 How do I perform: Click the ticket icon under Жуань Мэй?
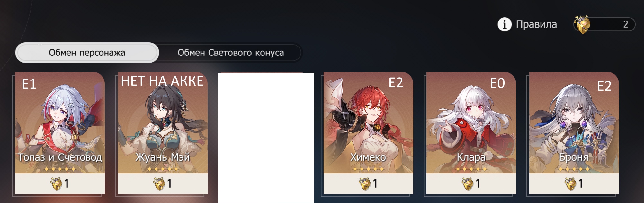coord(159,183)
